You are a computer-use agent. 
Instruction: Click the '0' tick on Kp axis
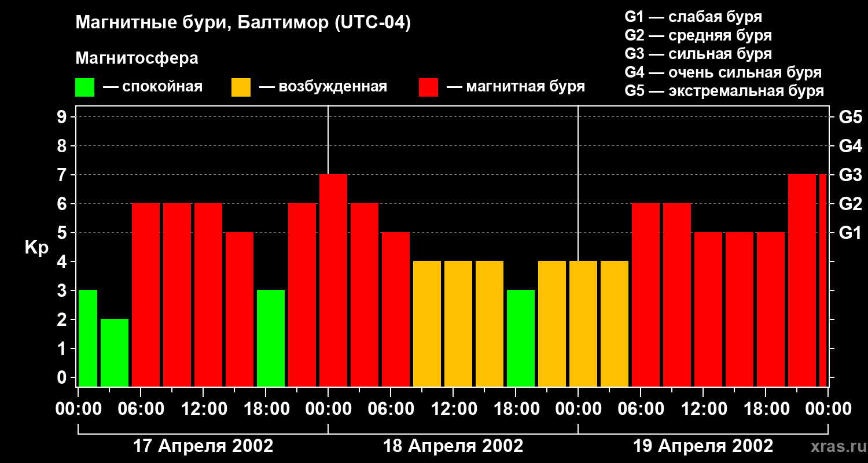[x=63, y=378]
